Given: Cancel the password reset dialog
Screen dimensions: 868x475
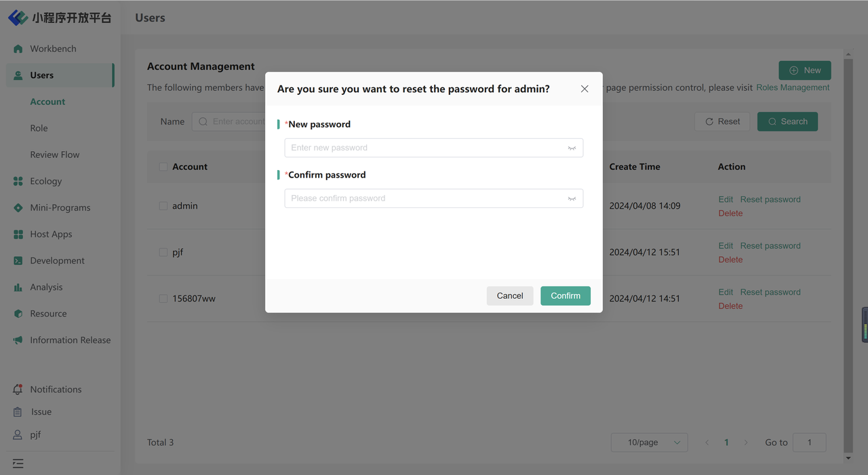Looking at the screenshot, I should point(510,295).
